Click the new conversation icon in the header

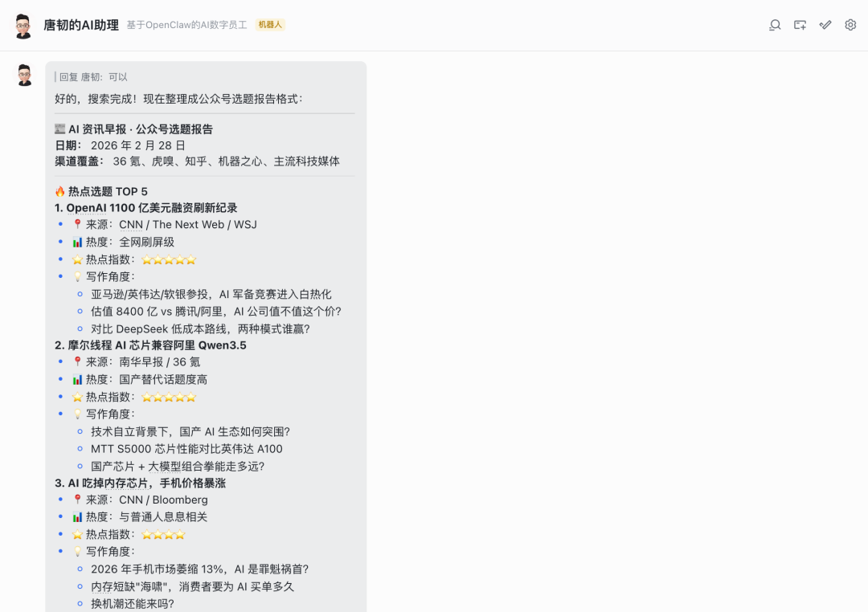(x=800, y=25)
